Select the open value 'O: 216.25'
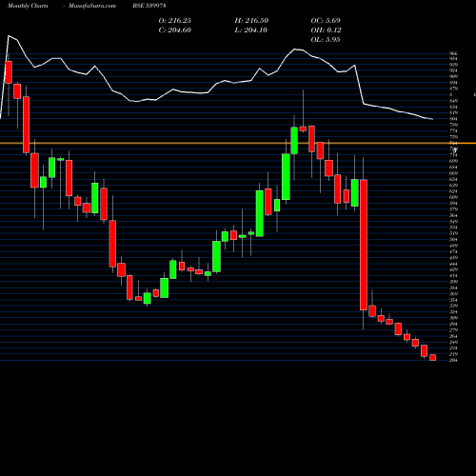This screenshot has width=476, height=476. click(175, 21)
